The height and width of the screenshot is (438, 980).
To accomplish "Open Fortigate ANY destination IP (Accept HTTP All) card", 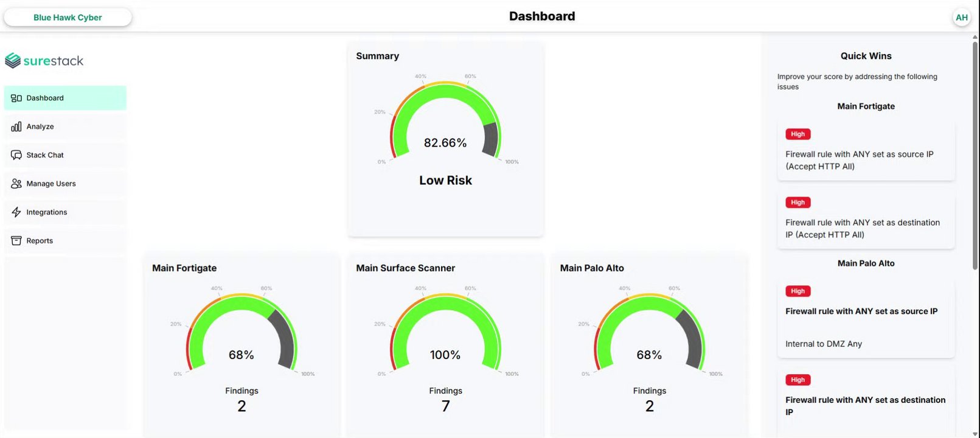I will pos(866,218).
